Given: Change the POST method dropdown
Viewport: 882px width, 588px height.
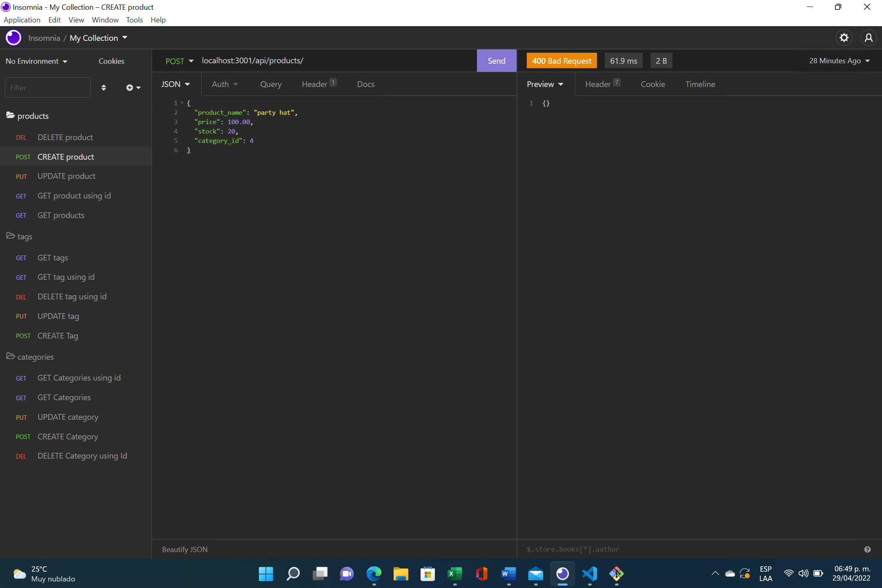Looking at the screenshot, I should pos(179,61).
